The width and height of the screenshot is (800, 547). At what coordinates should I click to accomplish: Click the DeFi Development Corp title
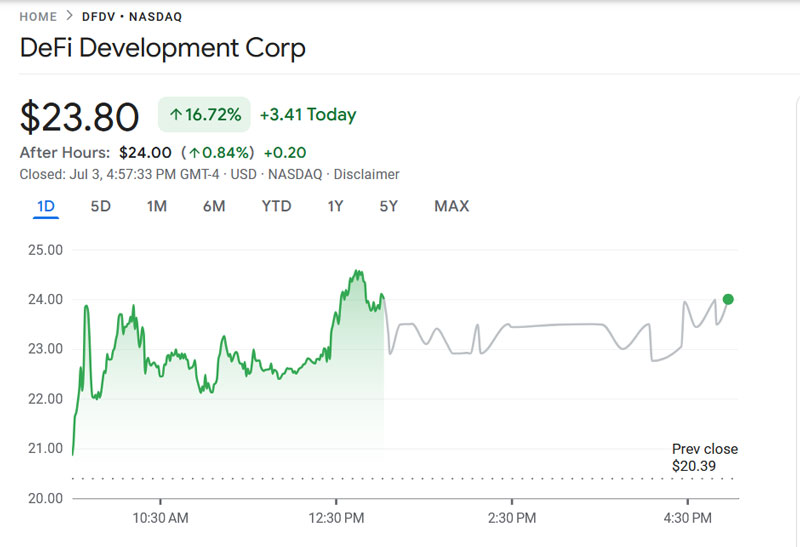coord(163,48)
